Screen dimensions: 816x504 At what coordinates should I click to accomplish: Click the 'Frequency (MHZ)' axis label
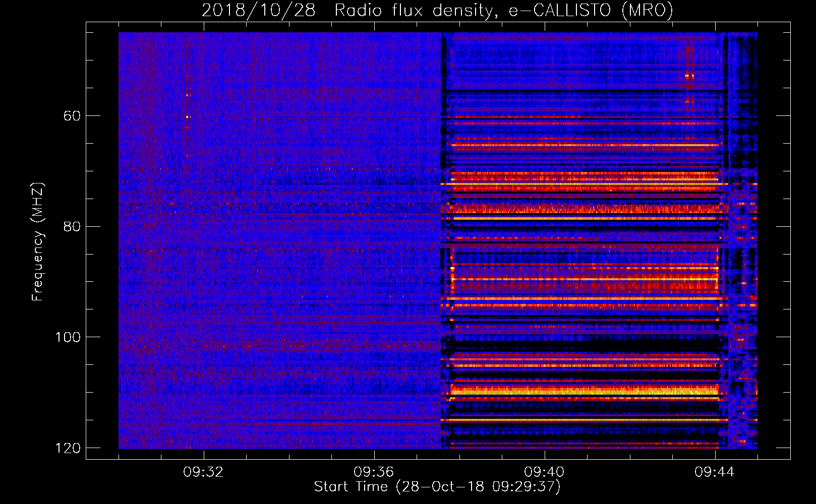click(38, 241)
